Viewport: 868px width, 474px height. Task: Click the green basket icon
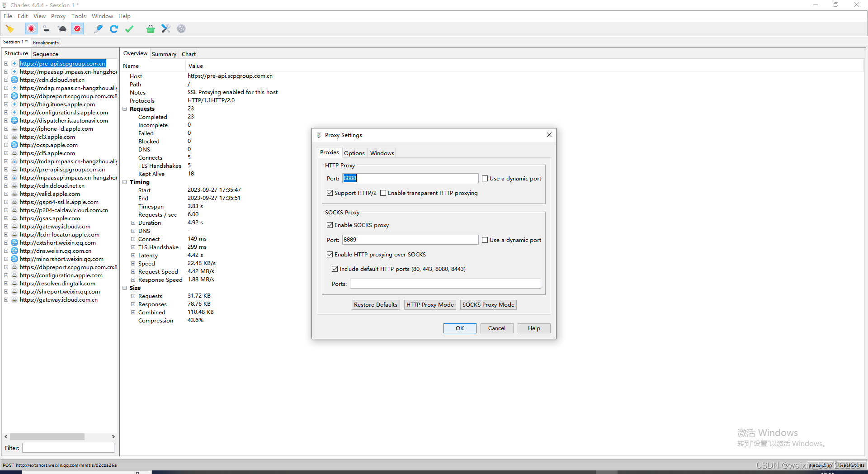tap(151, 29)
